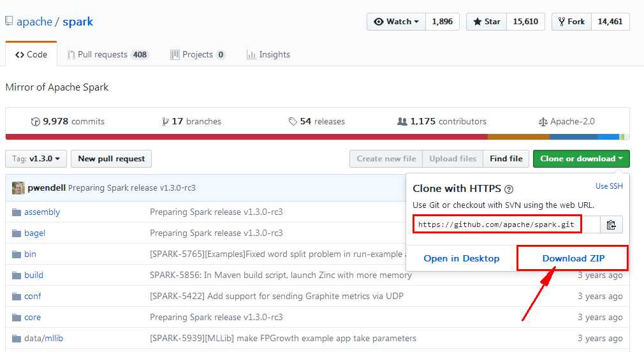View the 17 branches
Image resolution: width=644 pixels, height=352 pixels.
click(x=191, y=122)
